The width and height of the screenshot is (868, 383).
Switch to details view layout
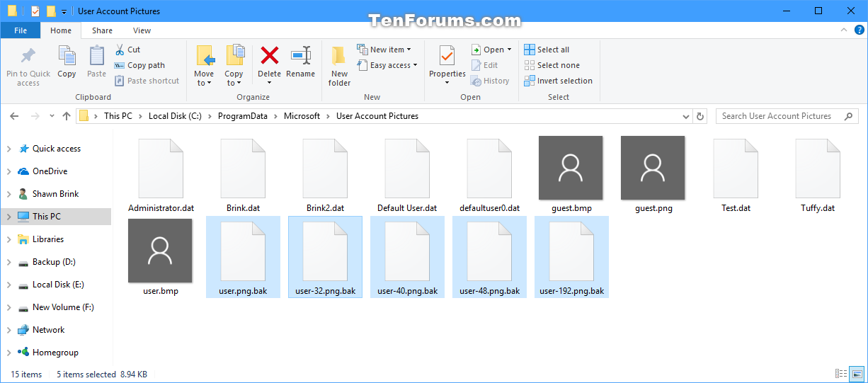[x=841, y=374]
